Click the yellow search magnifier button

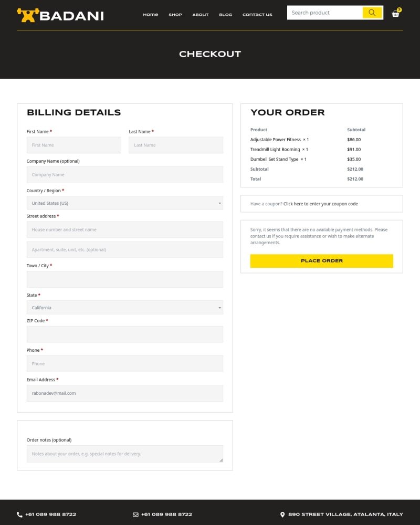(372, 13)
